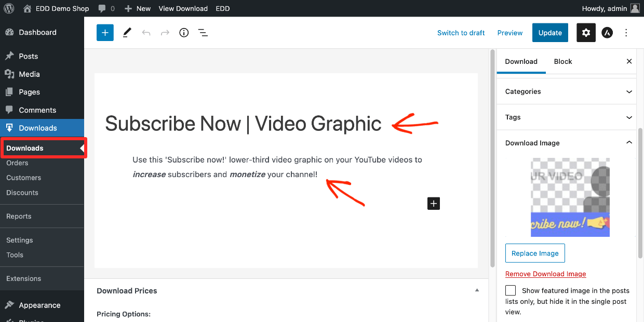Open the document details (i) panel

pyautogui.click(x=183, y=32)
